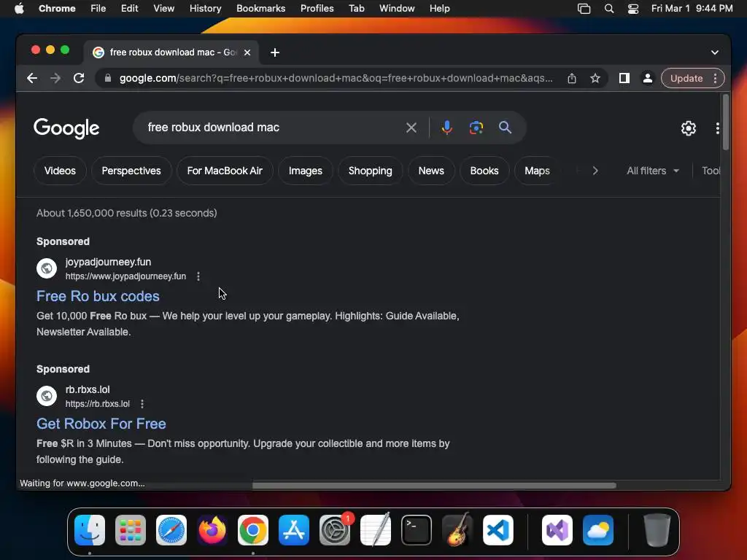
Task: Open Terminal from the Dock
Action: coord(417,530)
